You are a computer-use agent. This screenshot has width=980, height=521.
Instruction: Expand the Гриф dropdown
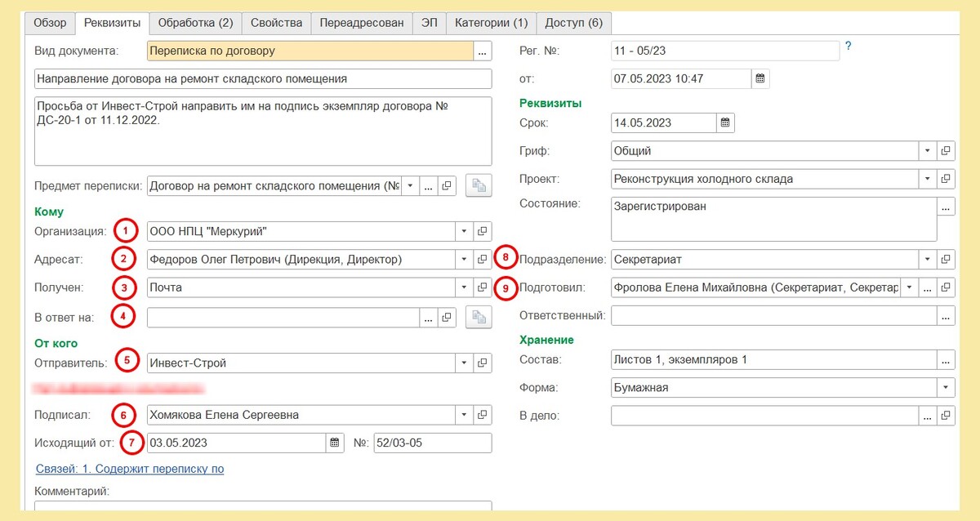pyautogui.click(x=928, y=151)
